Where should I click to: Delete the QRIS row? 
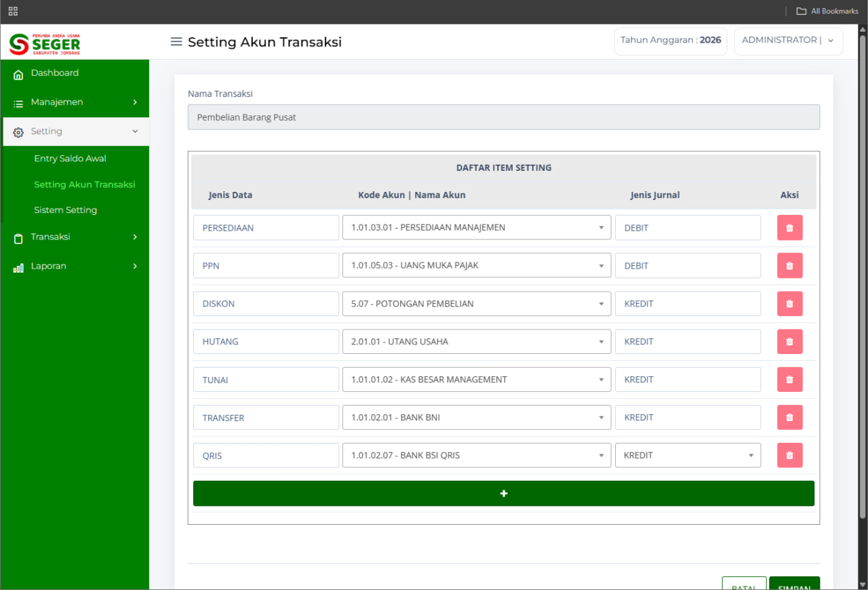(x=789, y=456)
